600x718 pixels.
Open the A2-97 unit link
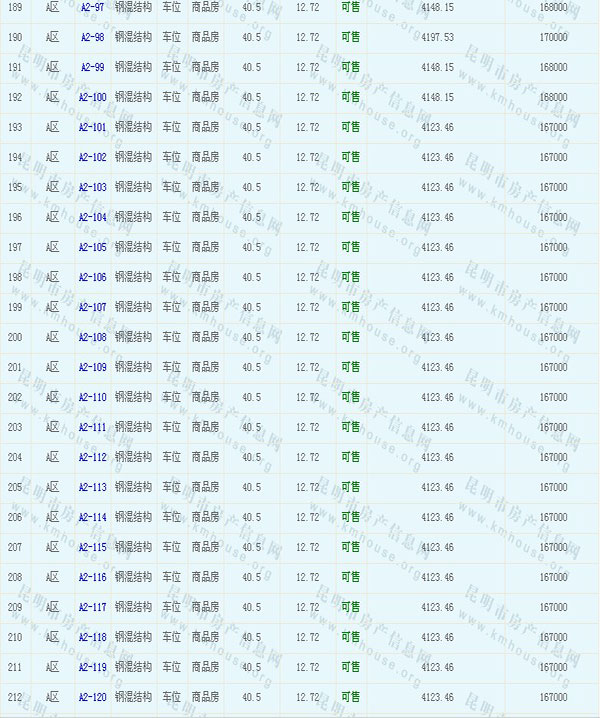click(92, 7)
